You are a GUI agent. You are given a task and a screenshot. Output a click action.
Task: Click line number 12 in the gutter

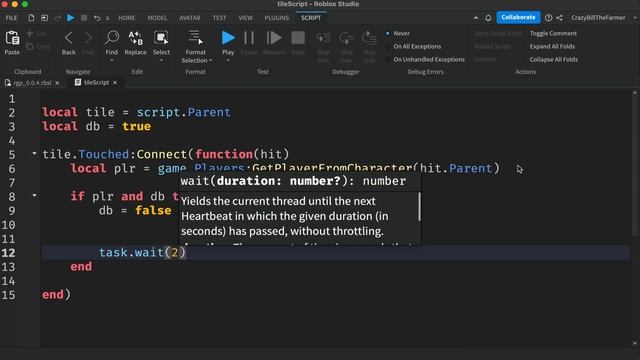click(x=9, y=253)
